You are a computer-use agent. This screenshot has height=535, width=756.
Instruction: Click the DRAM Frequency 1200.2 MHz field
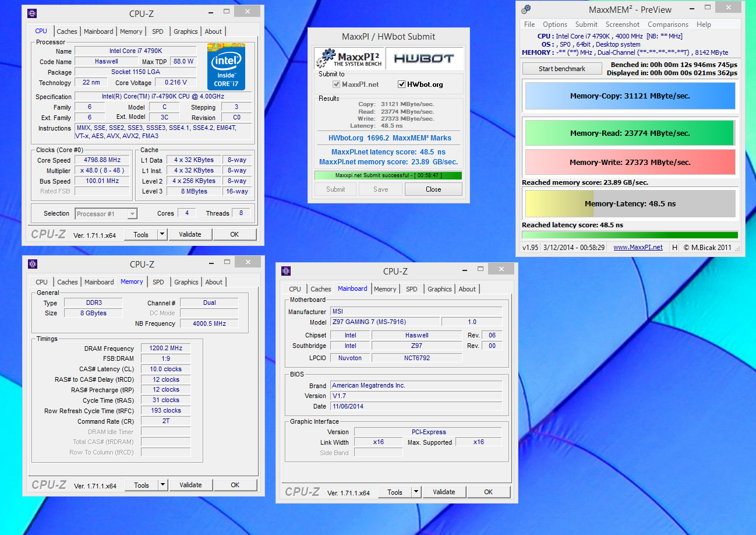pyautogui.click(x=165, y=348)
